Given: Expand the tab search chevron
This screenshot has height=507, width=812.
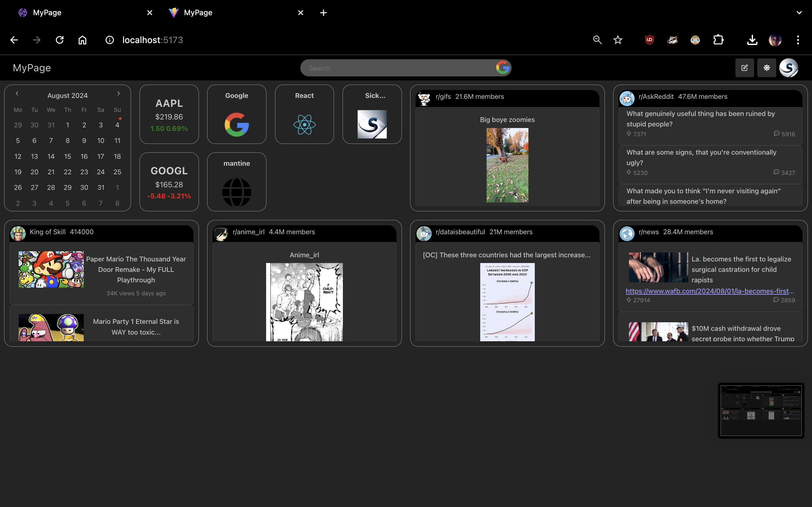Looking at the screenshot, I should point(799,13).
